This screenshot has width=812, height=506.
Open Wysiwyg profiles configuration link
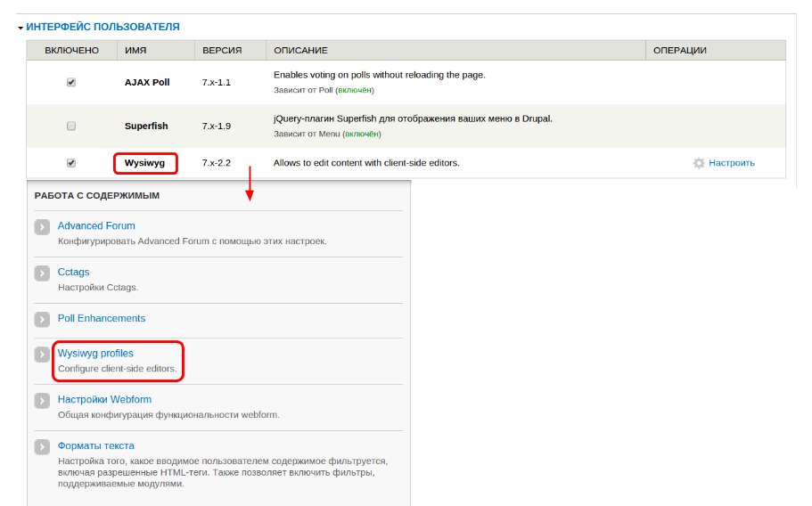pos(95,354)
